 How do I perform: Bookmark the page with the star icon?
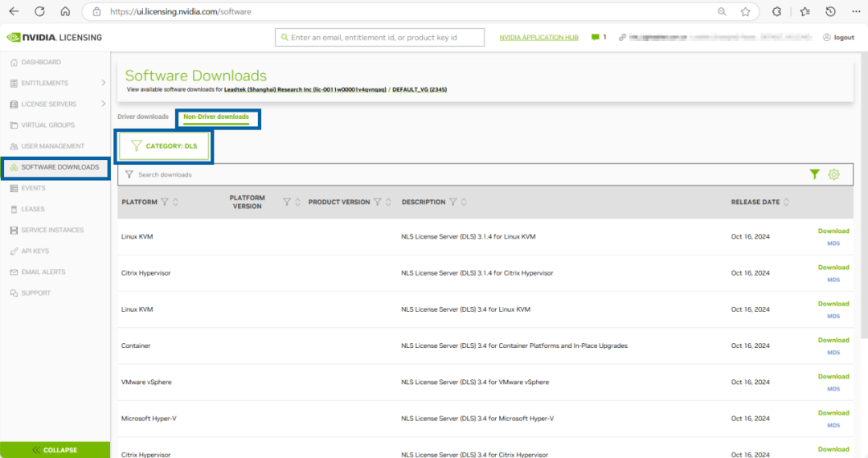click(x=746, y=11)
